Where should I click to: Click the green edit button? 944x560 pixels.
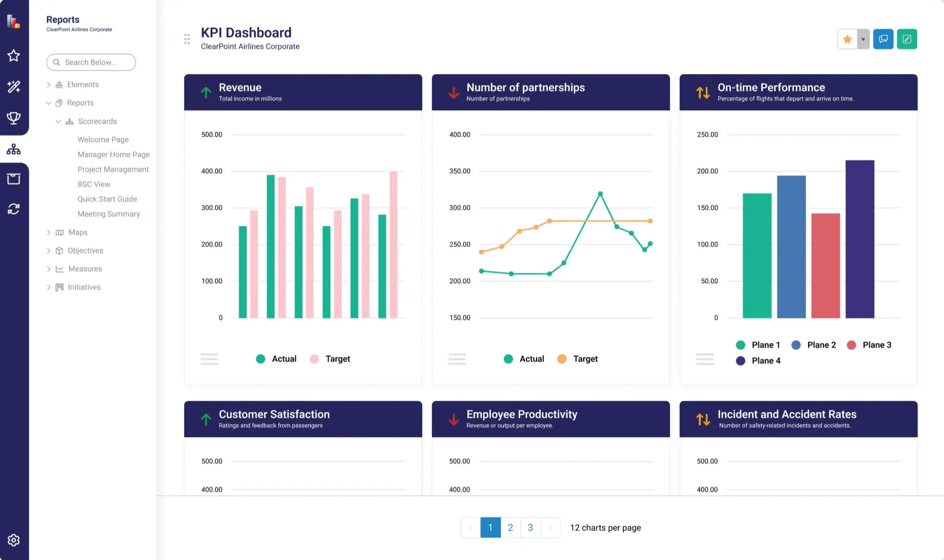point(907,39)
